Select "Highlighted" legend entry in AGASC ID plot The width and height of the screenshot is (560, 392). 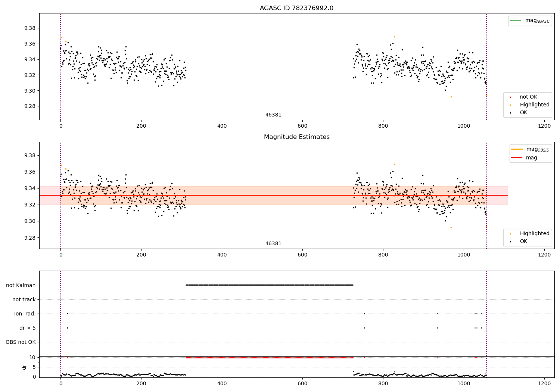pyautogui.click(x=535, y=105)
